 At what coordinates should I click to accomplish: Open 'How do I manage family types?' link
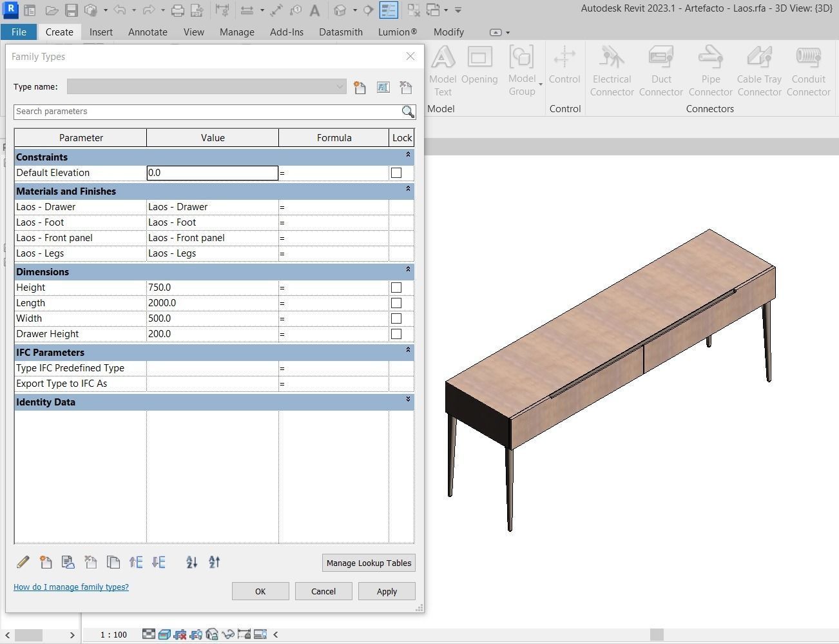click(71, 587)
